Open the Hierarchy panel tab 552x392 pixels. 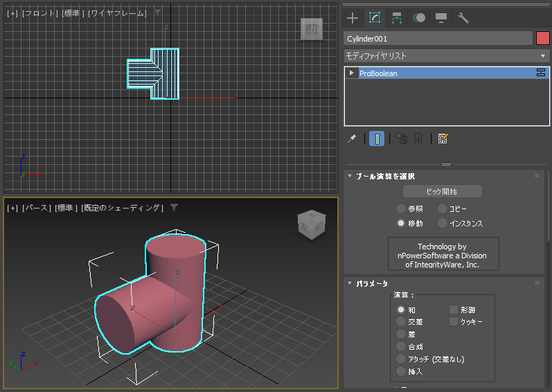click(397, 18)
